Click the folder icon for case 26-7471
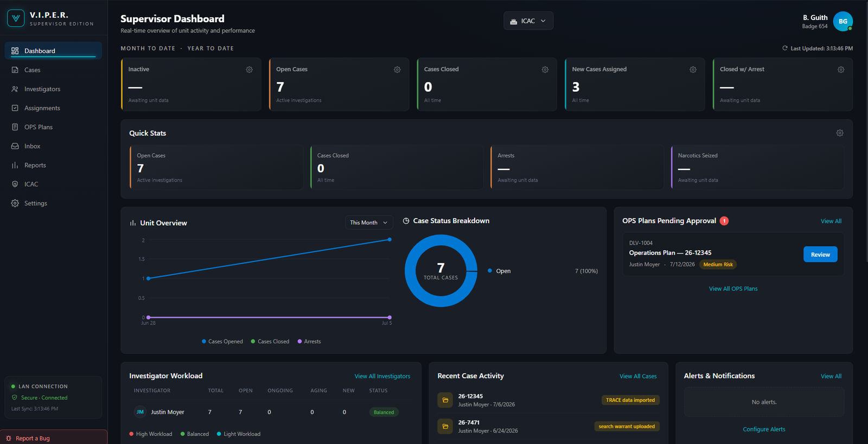Screen dimensions: 868x444 tap(445, 426)
